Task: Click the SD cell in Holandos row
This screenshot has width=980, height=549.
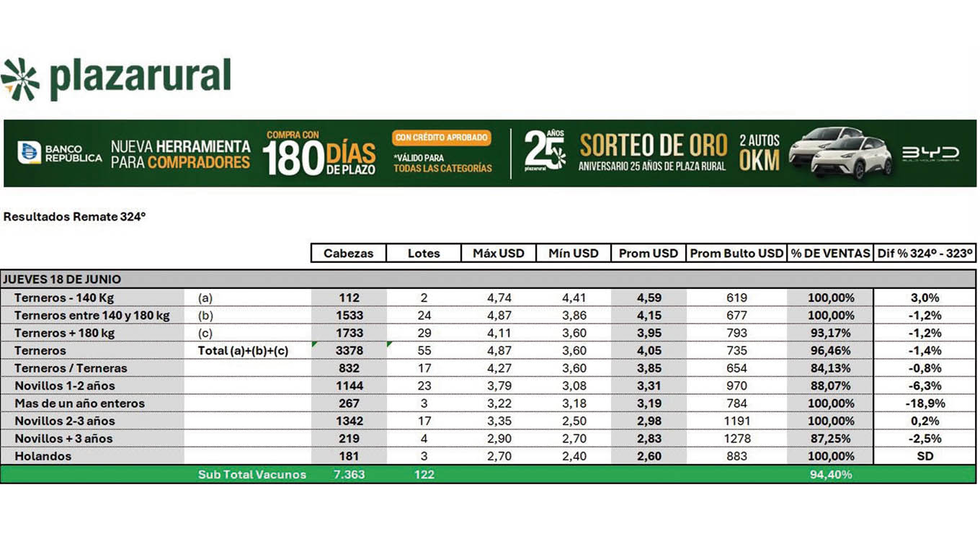Action: point(925,456)
